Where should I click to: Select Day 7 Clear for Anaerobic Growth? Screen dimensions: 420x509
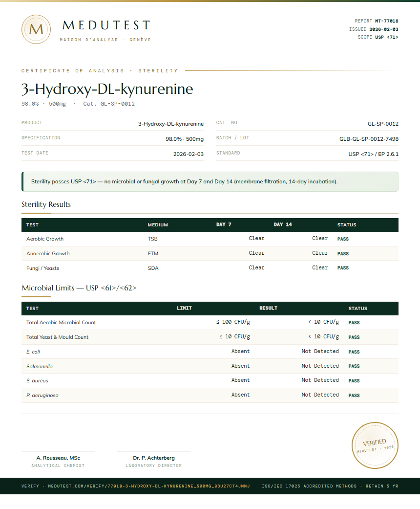[256, 253]
